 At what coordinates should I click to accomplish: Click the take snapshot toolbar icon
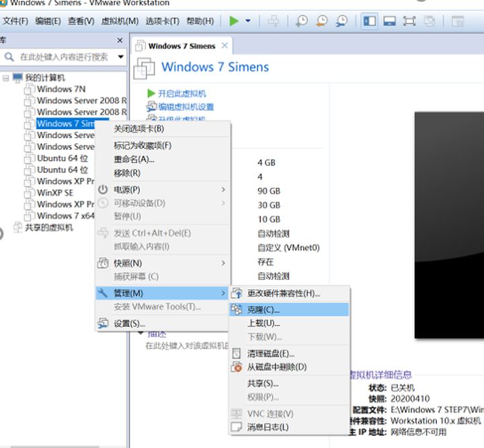(x=302, y=21)
